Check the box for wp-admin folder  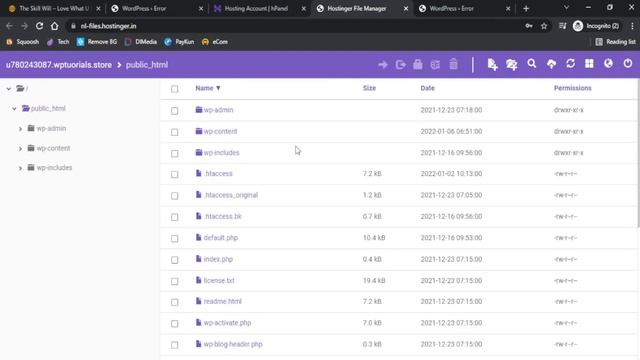[x=175, y=111]
